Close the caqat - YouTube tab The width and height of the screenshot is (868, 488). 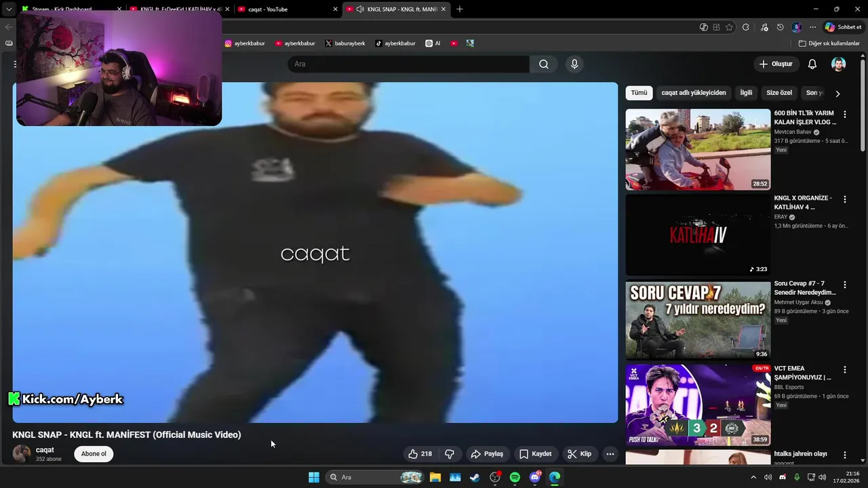(x=335, y=9)
